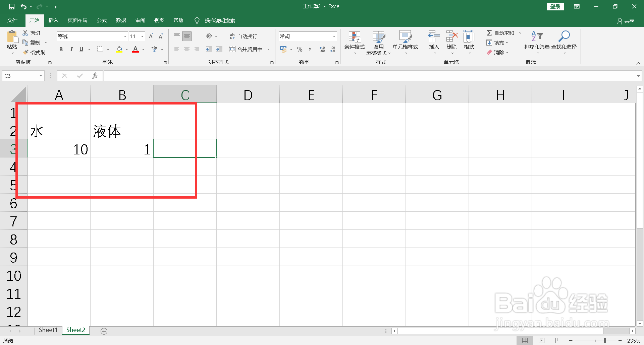Apply red font color swatch

click(x=136, y=49)
